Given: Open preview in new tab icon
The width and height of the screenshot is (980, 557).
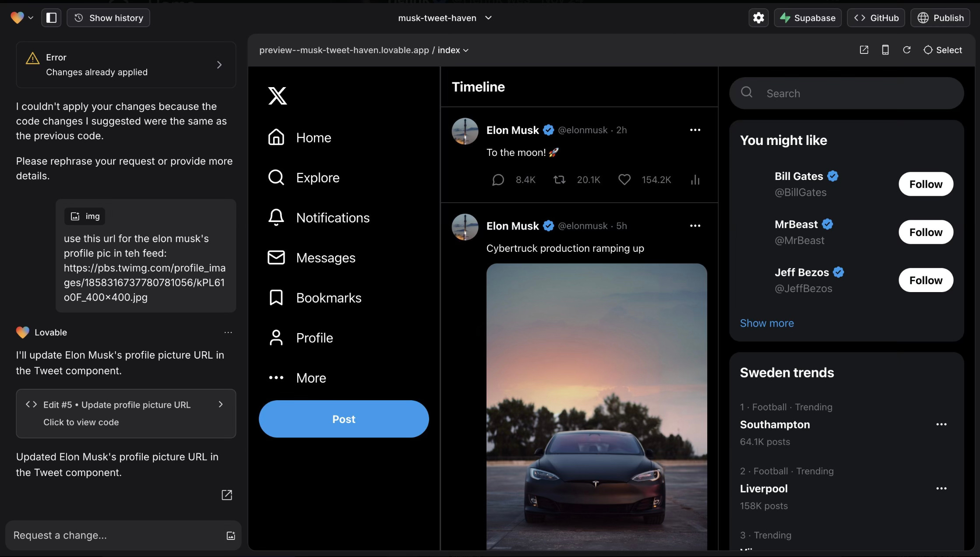Looking at the screenshot, I should pyautogui.click(x=864, y=50).
